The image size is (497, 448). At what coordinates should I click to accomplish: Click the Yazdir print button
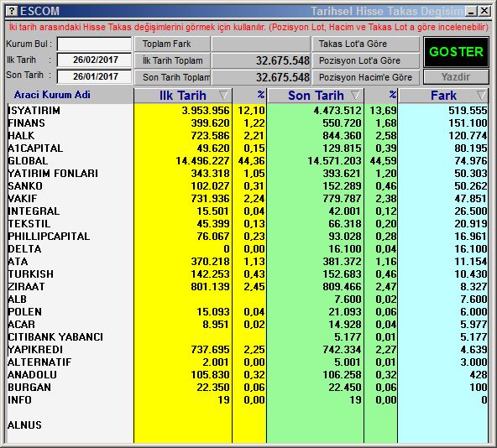coord(456,76)
